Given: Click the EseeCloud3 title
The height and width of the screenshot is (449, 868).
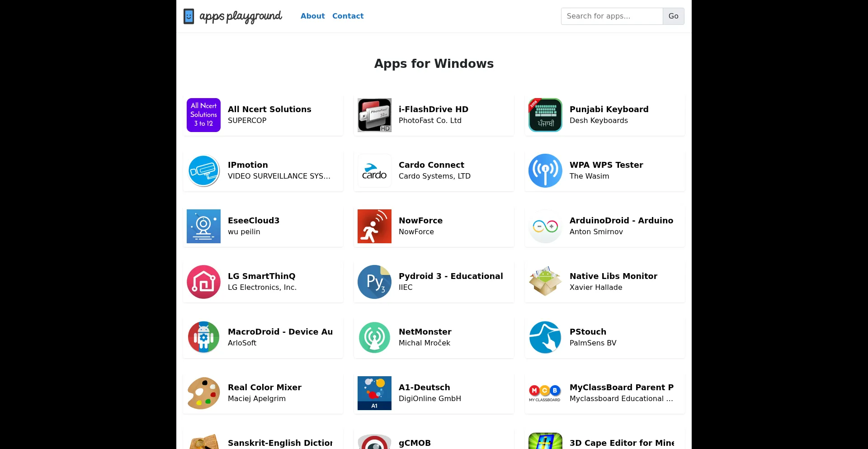Looking at the screenshot, I should tap(254, 221).
